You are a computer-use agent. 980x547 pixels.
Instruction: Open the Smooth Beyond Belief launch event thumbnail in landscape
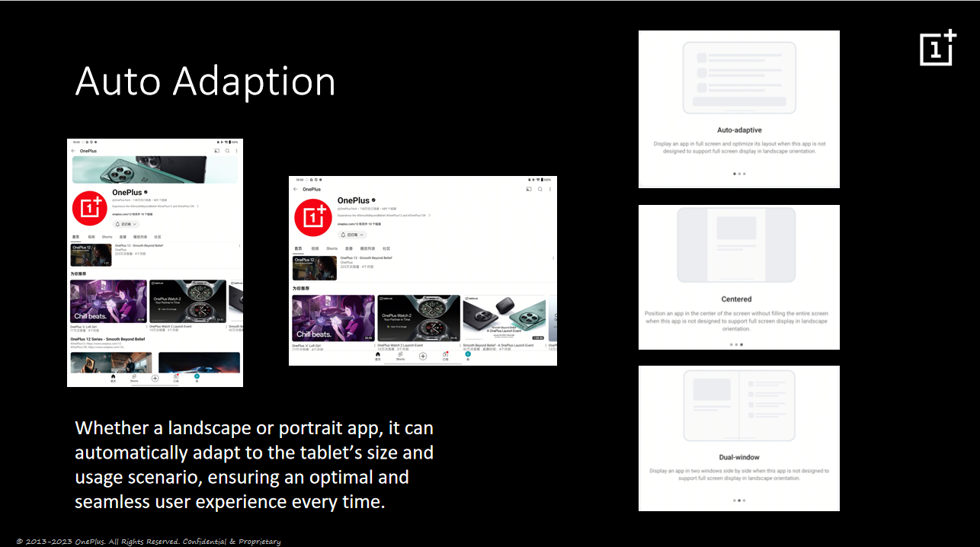(x=504, y=318)
